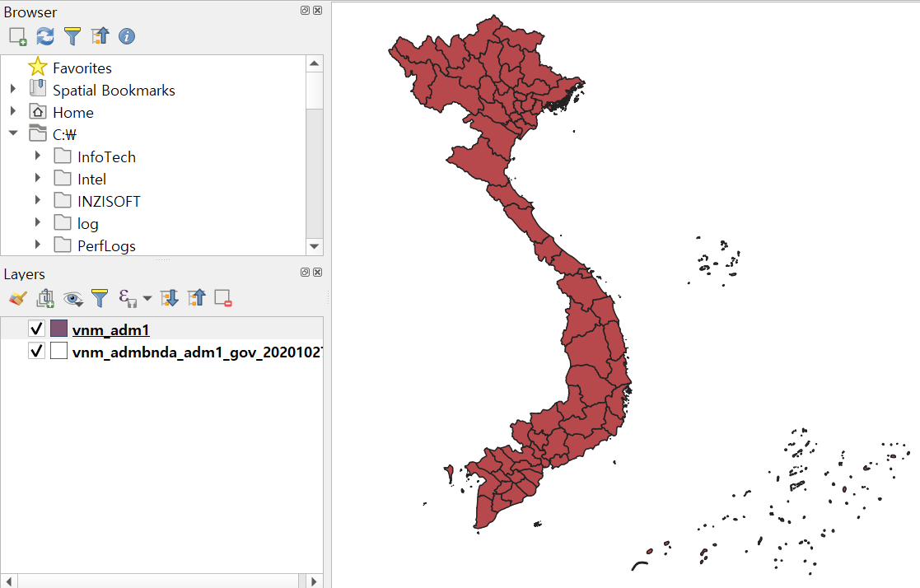Select the C: drive entry
Image resolution: width=920 pixels, height=588 pixels.
[x=64, y=135]
